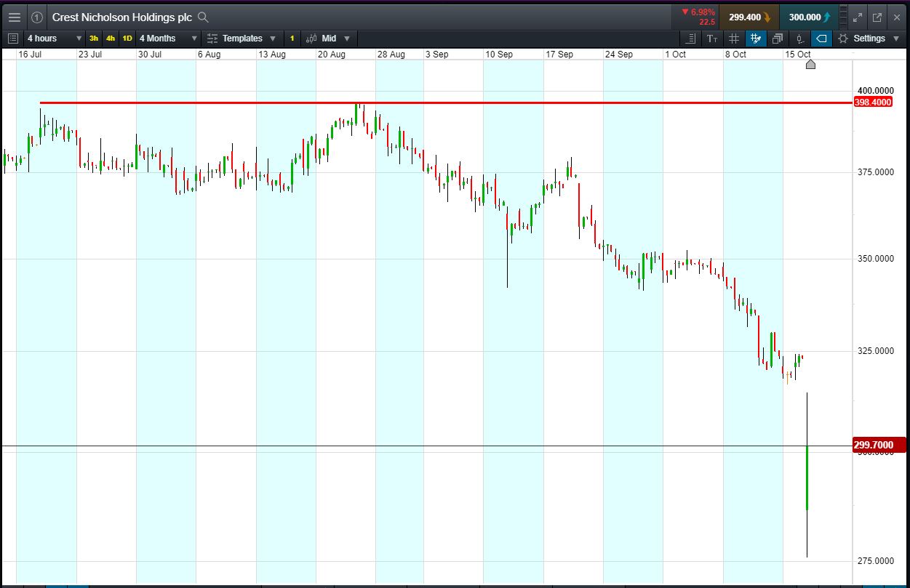Click the red 398.4000 line price label
This screenshot has width=910, height=588.
coord(872,102)
